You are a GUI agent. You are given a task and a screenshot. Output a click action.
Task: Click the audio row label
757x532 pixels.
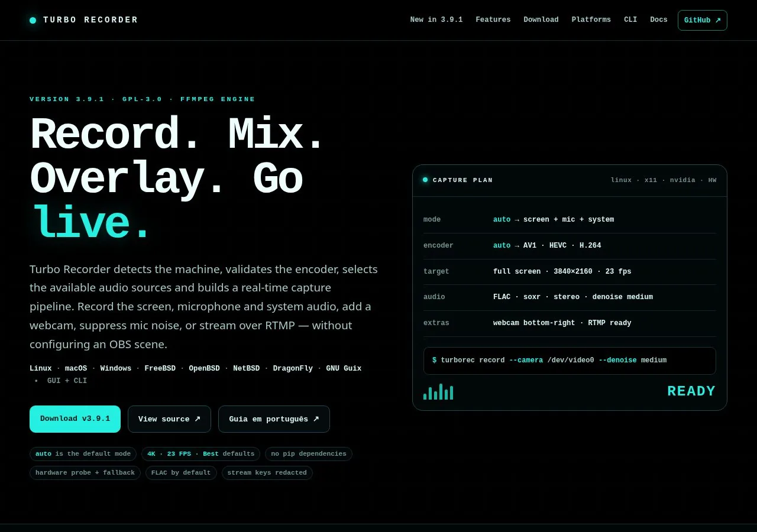click(x=434, y=297)
